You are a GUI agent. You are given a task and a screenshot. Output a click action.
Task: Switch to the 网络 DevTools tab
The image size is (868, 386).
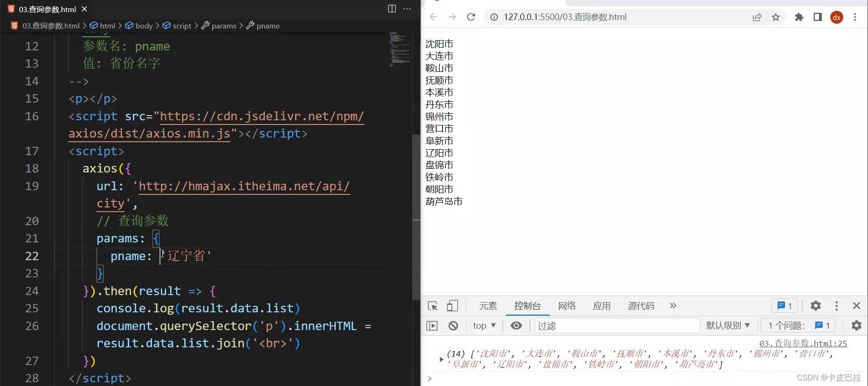click(567, 306)
